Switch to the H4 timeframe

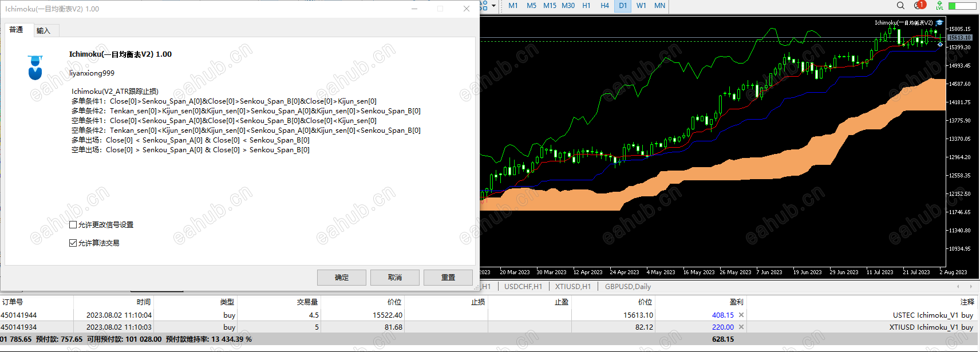click(604, 6)
